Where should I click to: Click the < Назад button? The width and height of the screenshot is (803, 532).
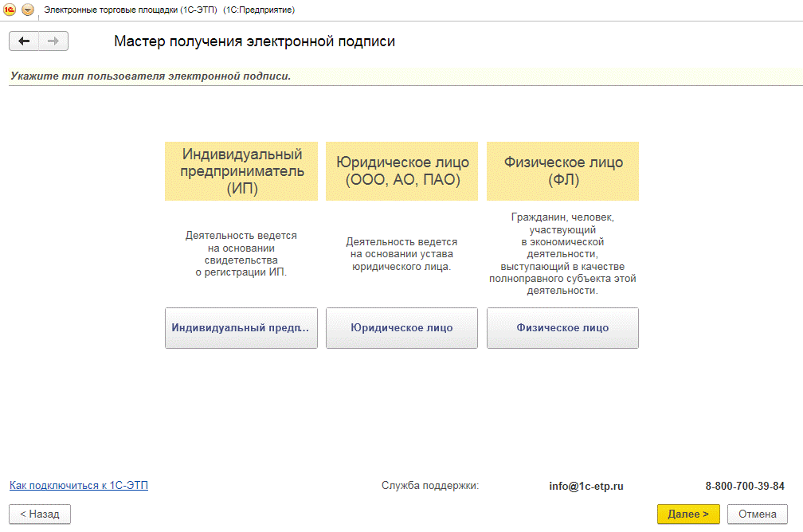click(40, 514)
